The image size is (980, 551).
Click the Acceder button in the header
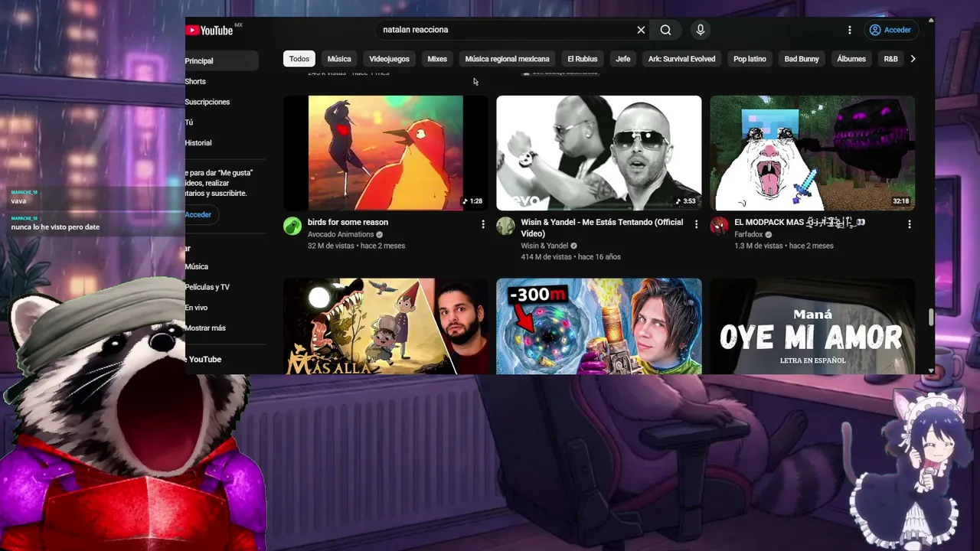pos(890,30)
